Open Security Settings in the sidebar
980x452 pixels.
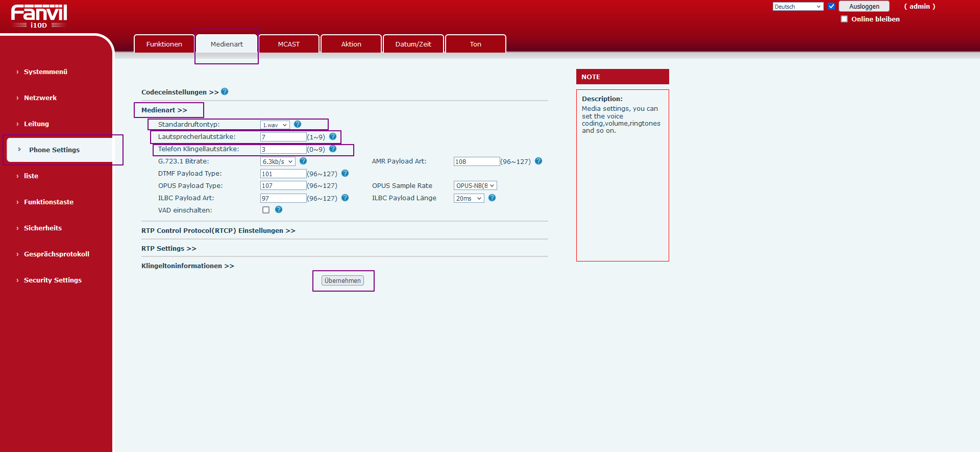53,280
